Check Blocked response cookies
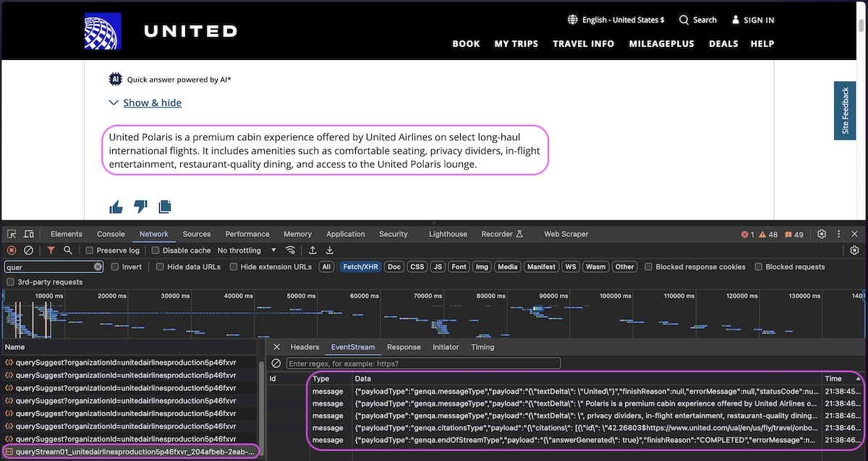Viewport: 868px width, 461px height. pos(648,267)
